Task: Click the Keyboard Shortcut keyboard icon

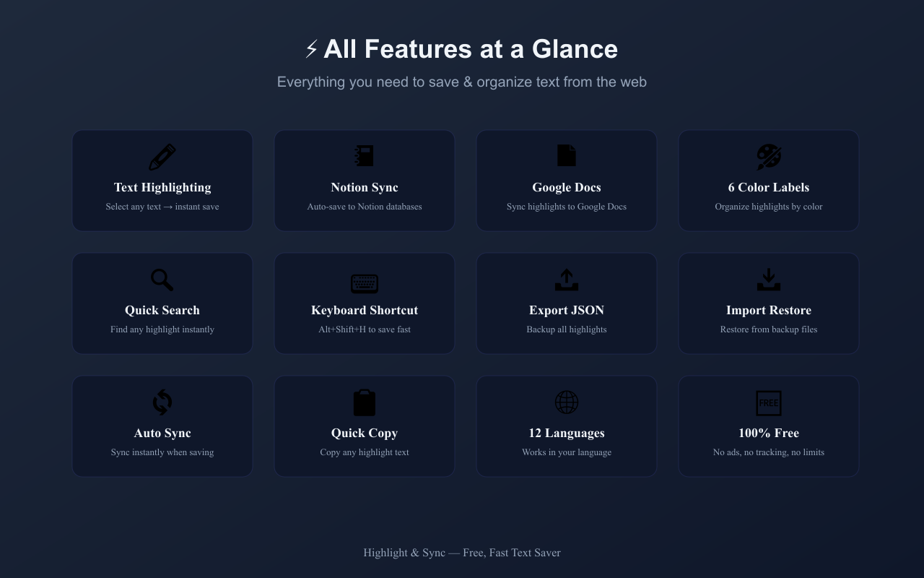Action: pyautogui.click(x=365, y=283)
